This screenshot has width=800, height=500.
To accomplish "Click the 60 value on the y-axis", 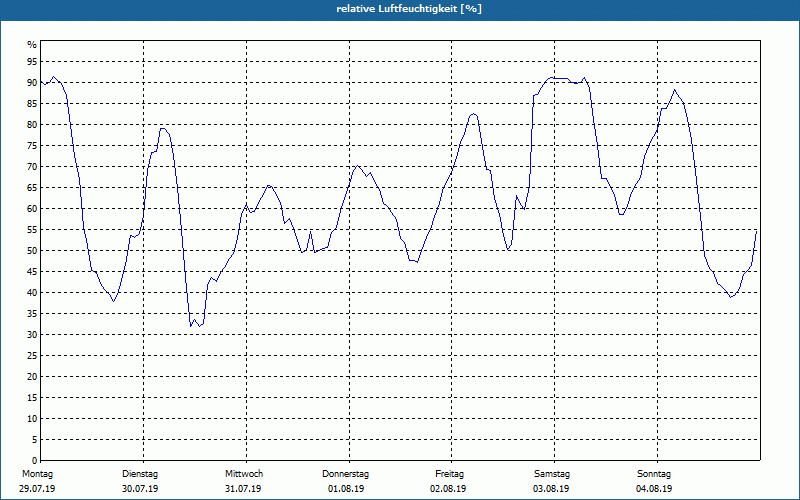I will pos(32,209).
